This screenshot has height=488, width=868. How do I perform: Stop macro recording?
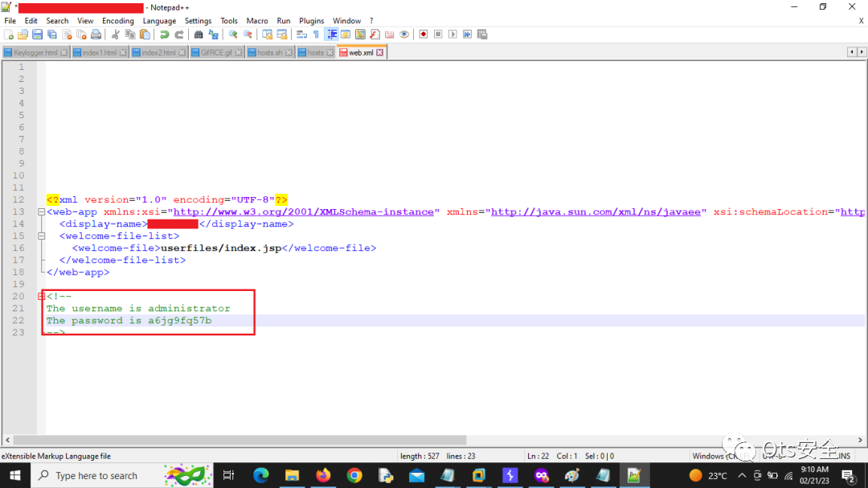[438, 35]
